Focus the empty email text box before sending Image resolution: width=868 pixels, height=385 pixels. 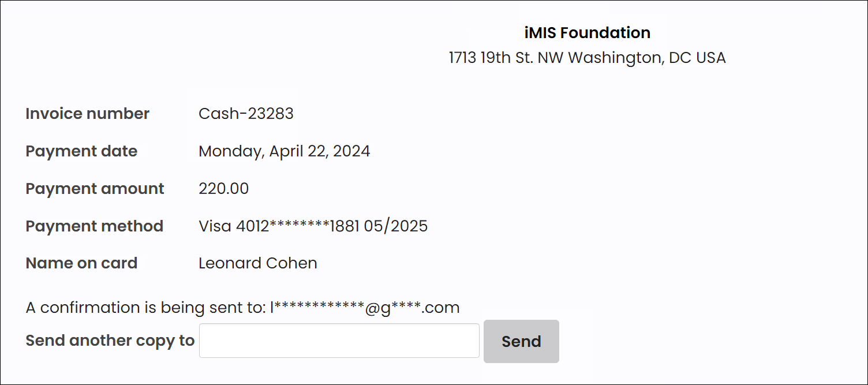[x=338, y=341]
